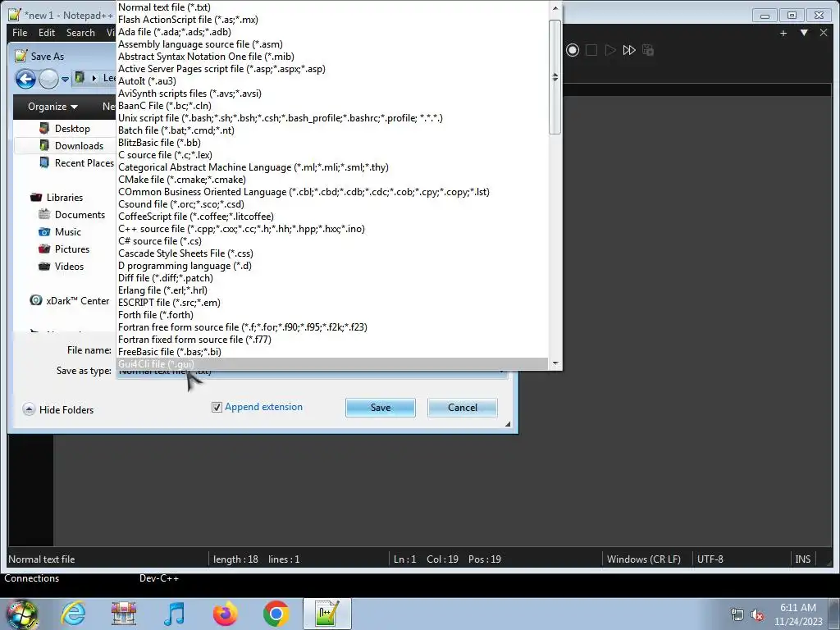Click Run macro multiple times icon
The height and width of the screenshot is (630, 840).
coord(629,50)
